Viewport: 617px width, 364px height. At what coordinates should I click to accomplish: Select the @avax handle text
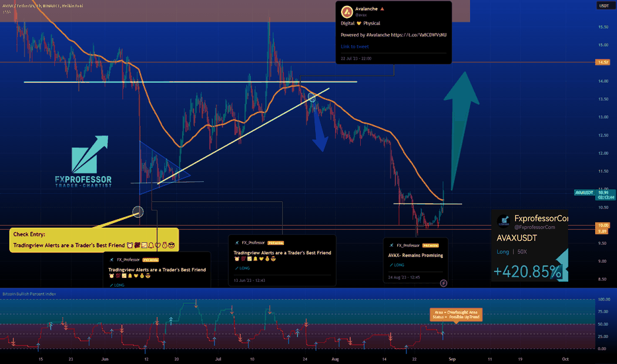point(361,15)
